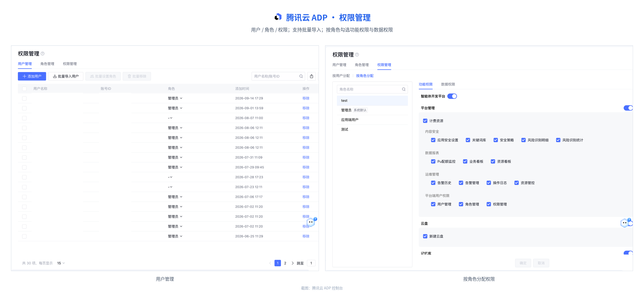The width and height of the screenshot is (644, 304).
Task: Go to previous page arrow in pagination
Action: click(x=270, y=263)
